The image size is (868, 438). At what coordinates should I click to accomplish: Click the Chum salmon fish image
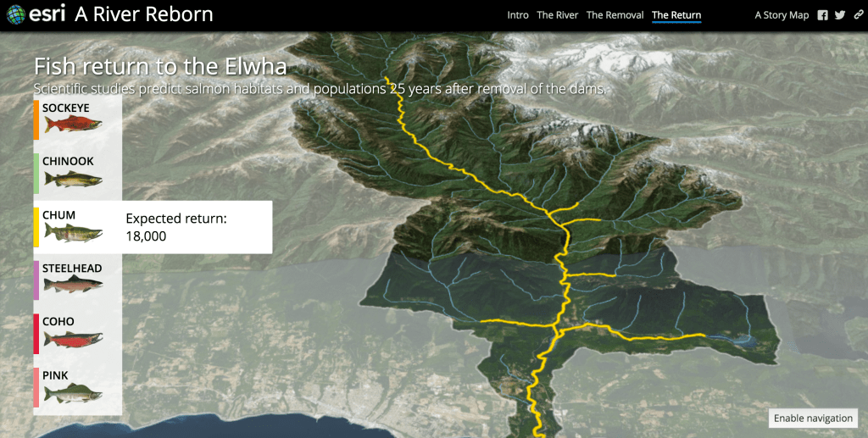click(x=73, y=232)
